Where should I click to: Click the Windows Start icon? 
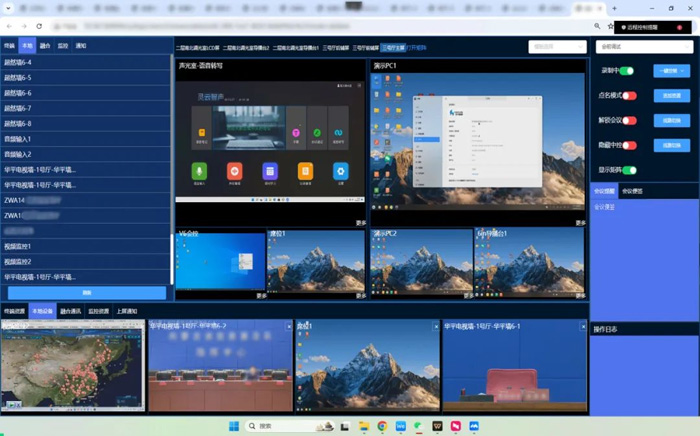234,426
